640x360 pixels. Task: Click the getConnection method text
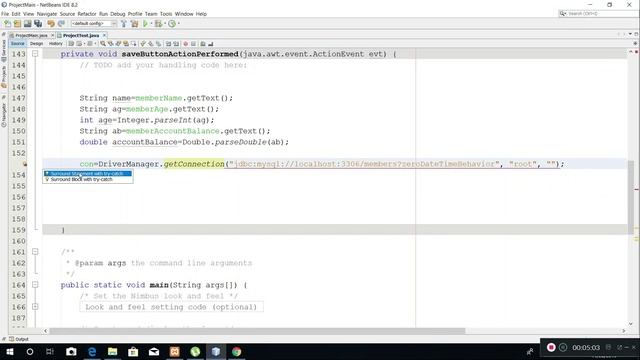tap(194, 164)
